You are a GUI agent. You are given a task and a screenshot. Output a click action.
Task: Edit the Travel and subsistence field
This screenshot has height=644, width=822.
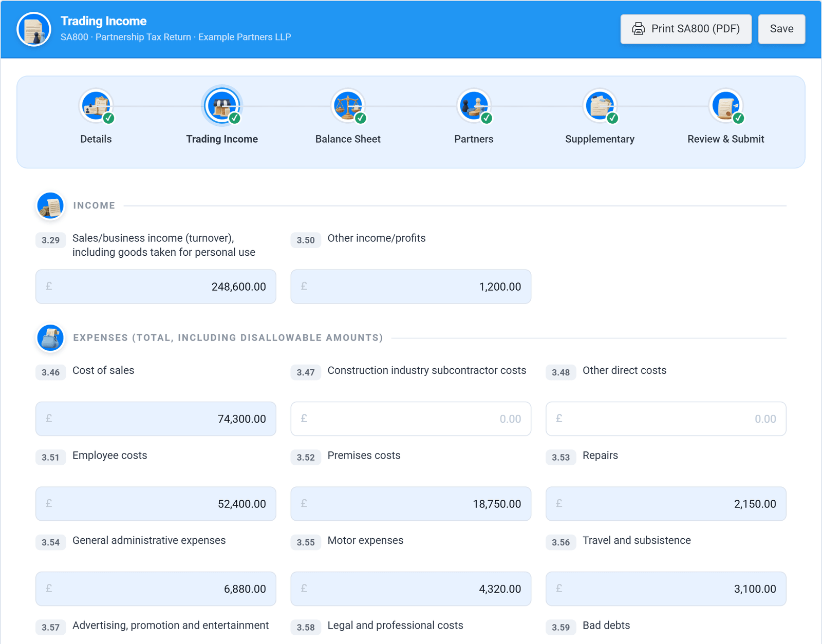(x=666, y=589)
